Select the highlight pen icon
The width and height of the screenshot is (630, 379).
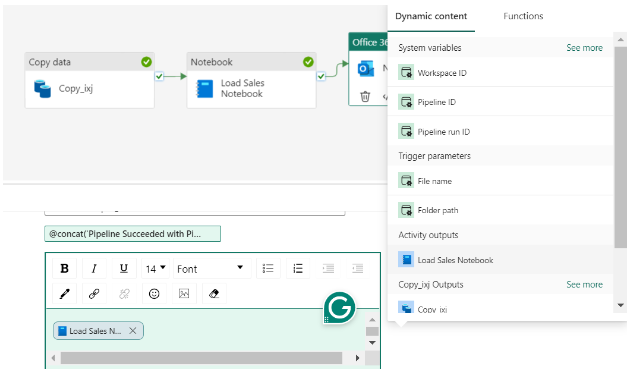click(x=64, y=294)
